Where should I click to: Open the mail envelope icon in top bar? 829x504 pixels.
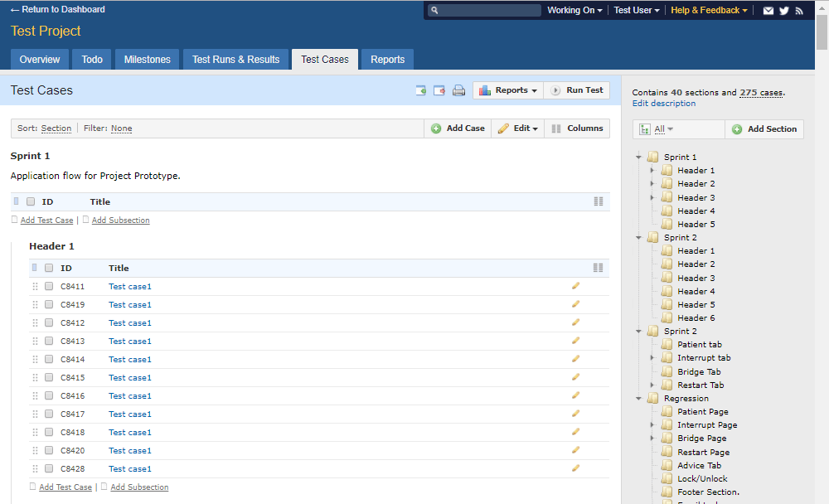(x=768, y=11)
